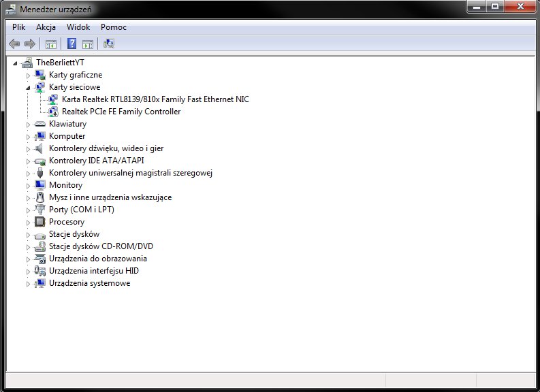This screenshot has width=540, height=392.
Task: Click the Stacje dysków drive icon
Action: 40,235
